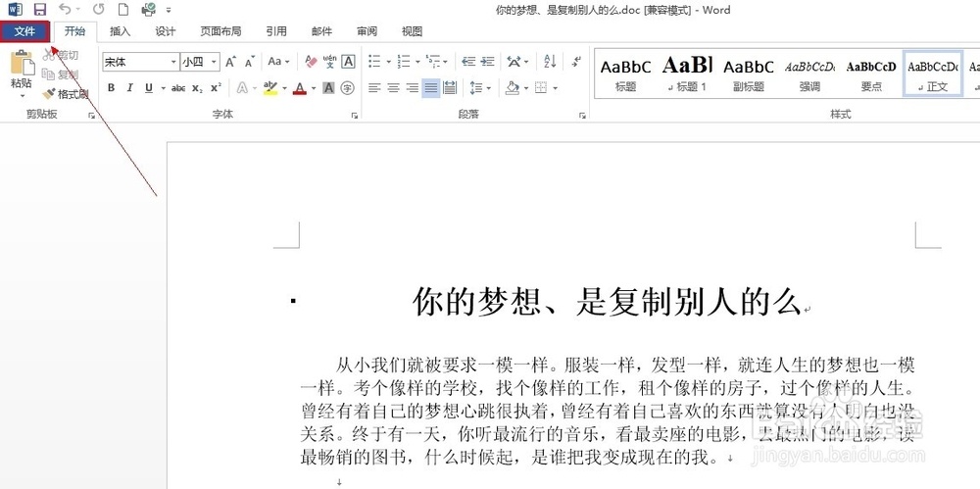The width and height of the screenshot is (980, 489).
Task: Decrease paragraph indent
Action: tap(468, 62)
